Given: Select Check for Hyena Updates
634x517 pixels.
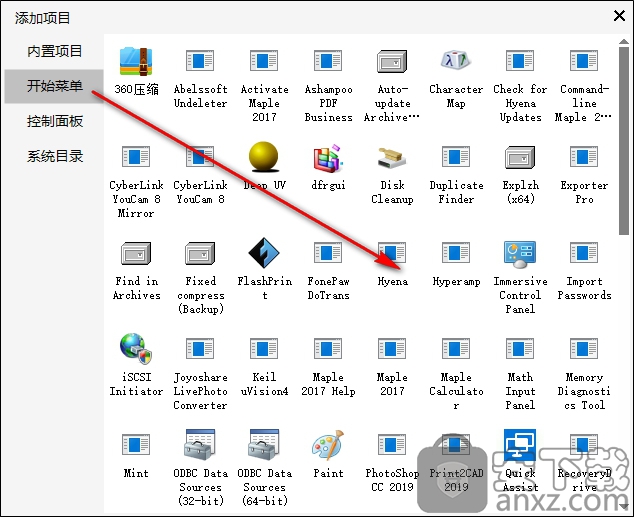Looking at the screenshot, I should [x=520, y=61].
